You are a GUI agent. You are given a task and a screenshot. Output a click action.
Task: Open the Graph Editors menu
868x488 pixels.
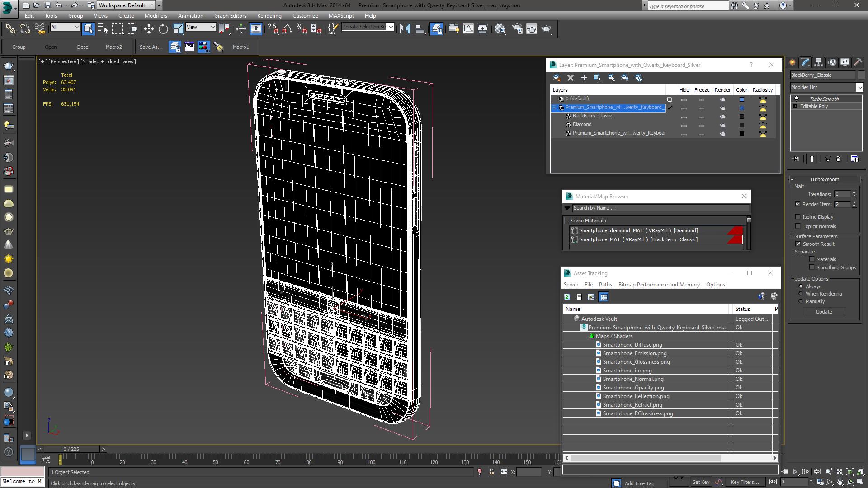click(x=230, y=15)
